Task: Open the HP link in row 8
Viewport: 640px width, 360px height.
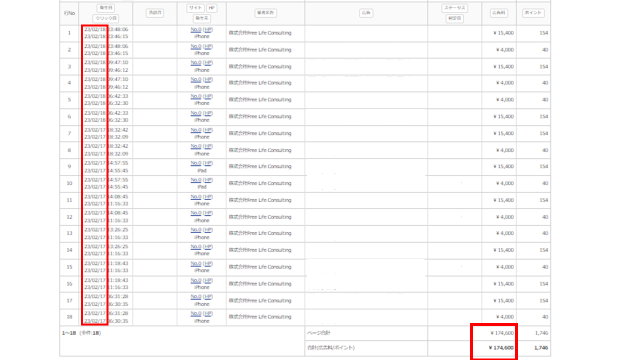Action: click(208, 147)
